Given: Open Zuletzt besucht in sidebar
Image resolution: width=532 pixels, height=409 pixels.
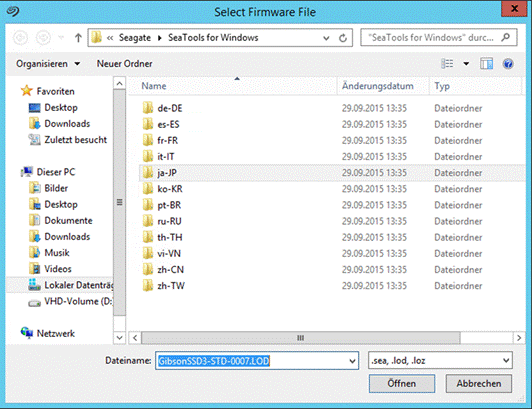Looking at the screenshot, I should [68, 140].
